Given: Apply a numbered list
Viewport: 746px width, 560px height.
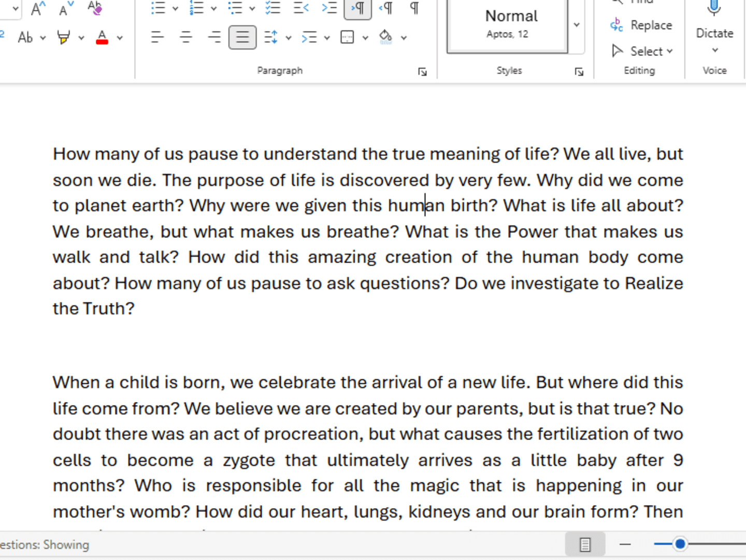Looking at the screenshot, I should (197, 8).
